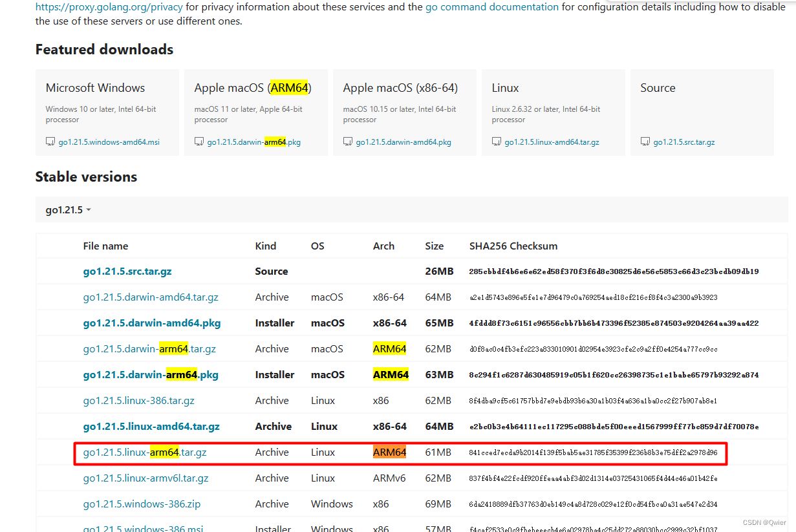Click the 61MB size cell
Viewport: 796px width, 532px height.
click(x=438, y=452)
